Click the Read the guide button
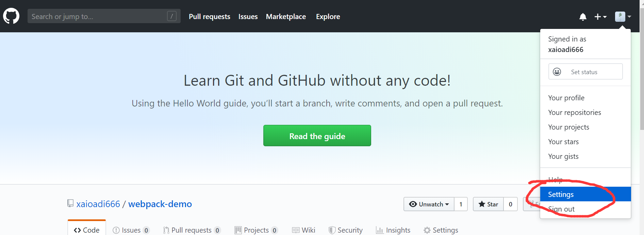The height and width of the screenshot is (235, 644). click(x=317, y=136)
